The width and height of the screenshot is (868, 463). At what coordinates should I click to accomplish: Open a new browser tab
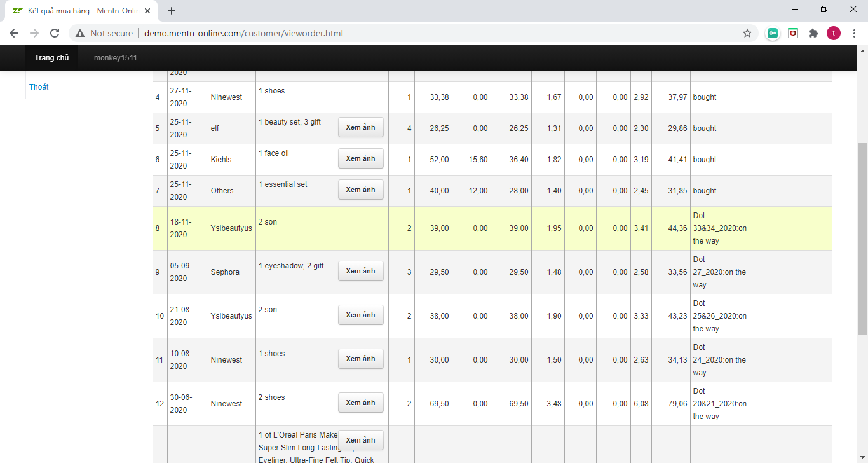coord(172,10)
